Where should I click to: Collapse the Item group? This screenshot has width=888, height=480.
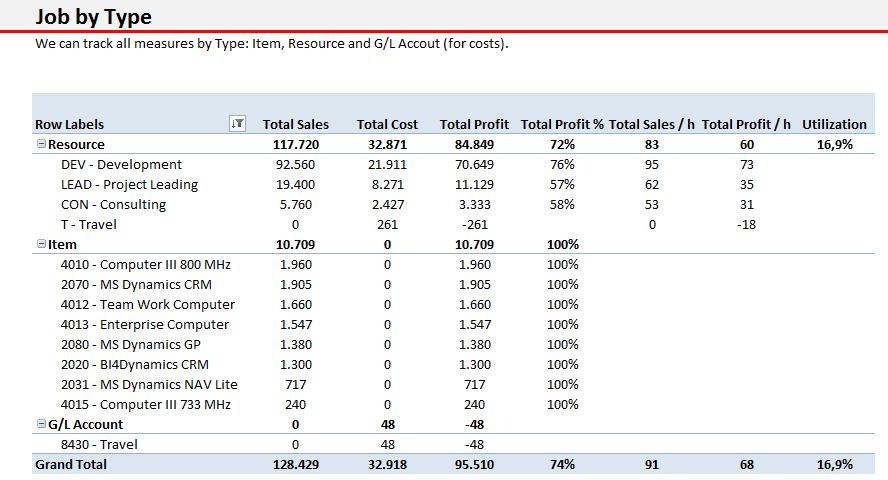[41, 244]
